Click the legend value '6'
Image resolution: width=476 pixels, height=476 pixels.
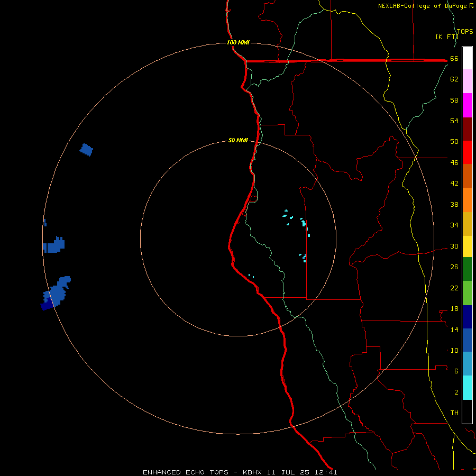tap(456, 371)
